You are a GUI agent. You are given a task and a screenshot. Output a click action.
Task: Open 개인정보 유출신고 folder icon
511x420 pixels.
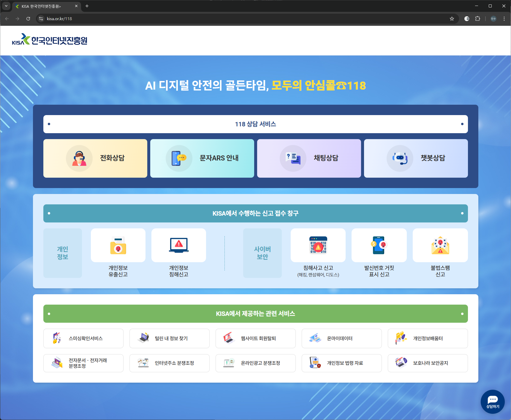pos(118,245)
